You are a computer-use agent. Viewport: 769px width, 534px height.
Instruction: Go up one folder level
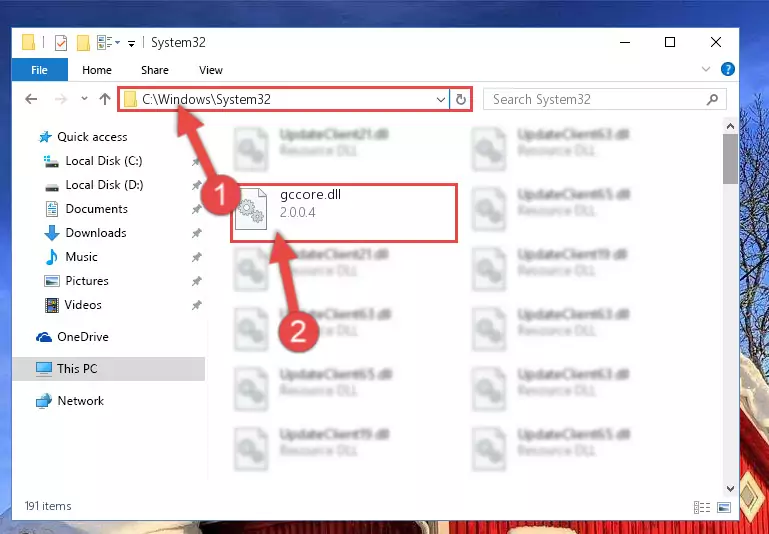point(104,100)
